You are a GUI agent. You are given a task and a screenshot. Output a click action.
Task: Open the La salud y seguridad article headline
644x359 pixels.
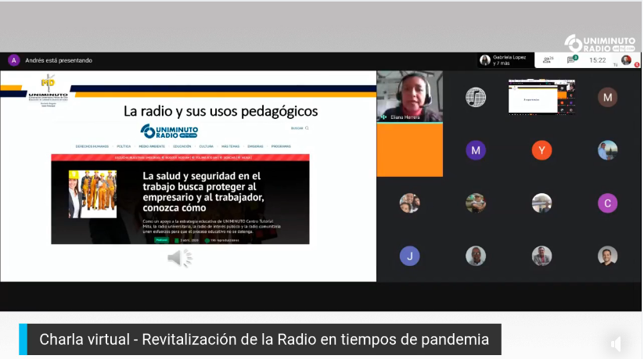point(203,192)
